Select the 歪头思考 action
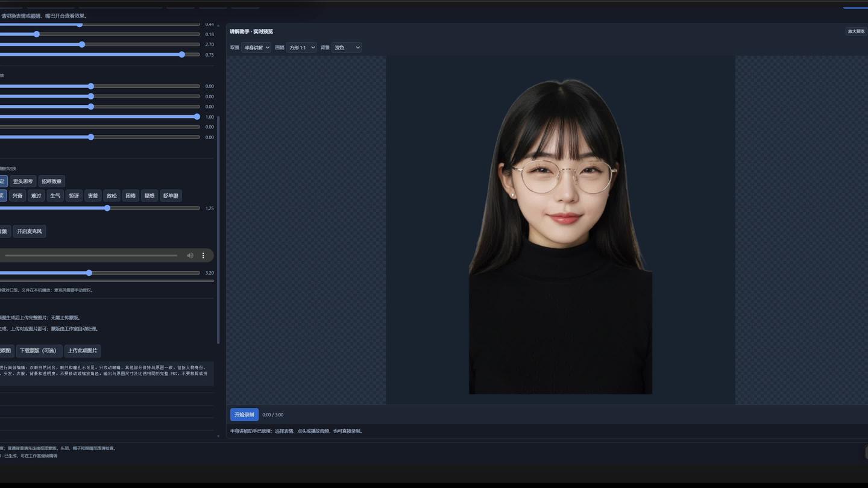Viewport: 868px width, 488px height. coord(23,181)
